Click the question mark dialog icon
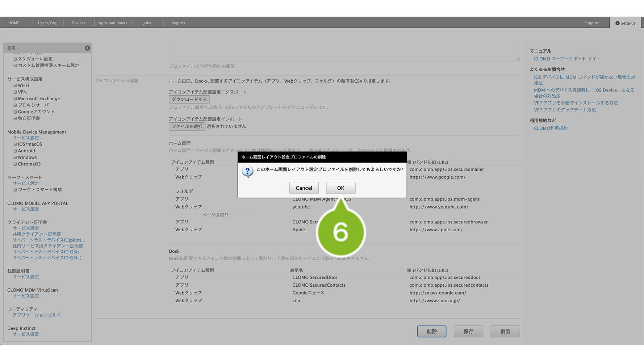The image size is (644, 362). 247,172
